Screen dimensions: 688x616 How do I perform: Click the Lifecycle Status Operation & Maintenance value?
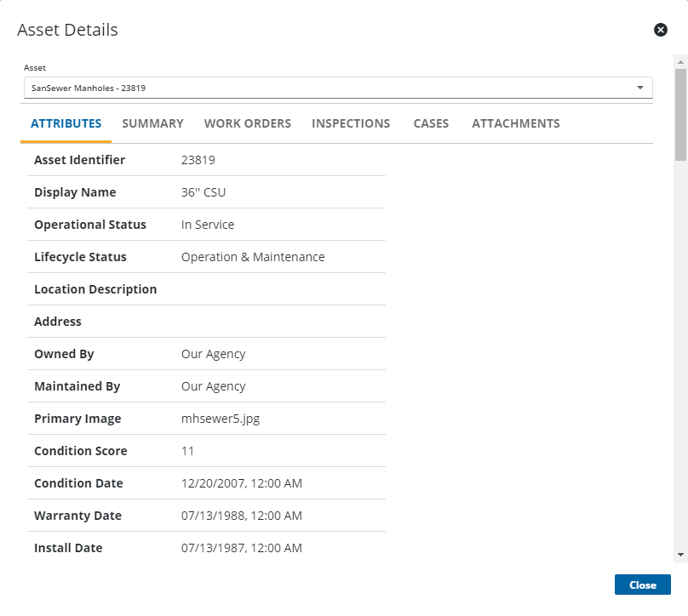point(253,257)
